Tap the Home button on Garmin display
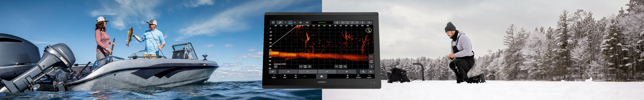Viewport: 644px width, 100px height. click(x=322, y=76)
